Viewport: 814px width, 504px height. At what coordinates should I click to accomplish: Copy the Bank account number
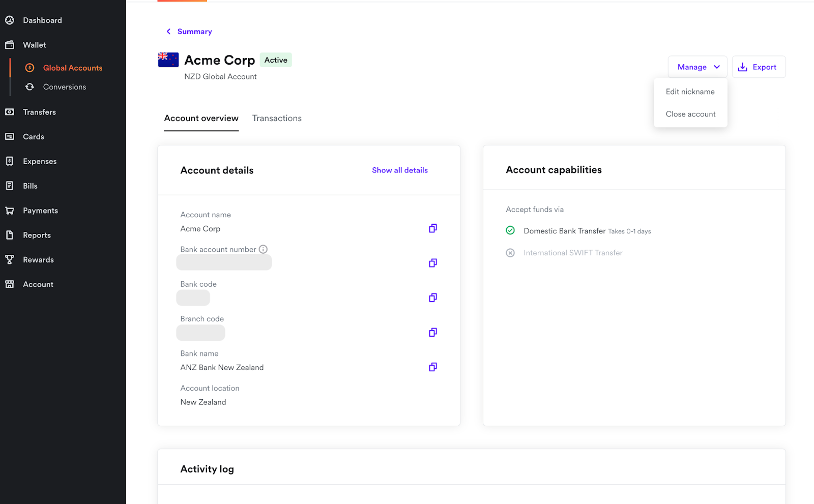pos(432,263)
